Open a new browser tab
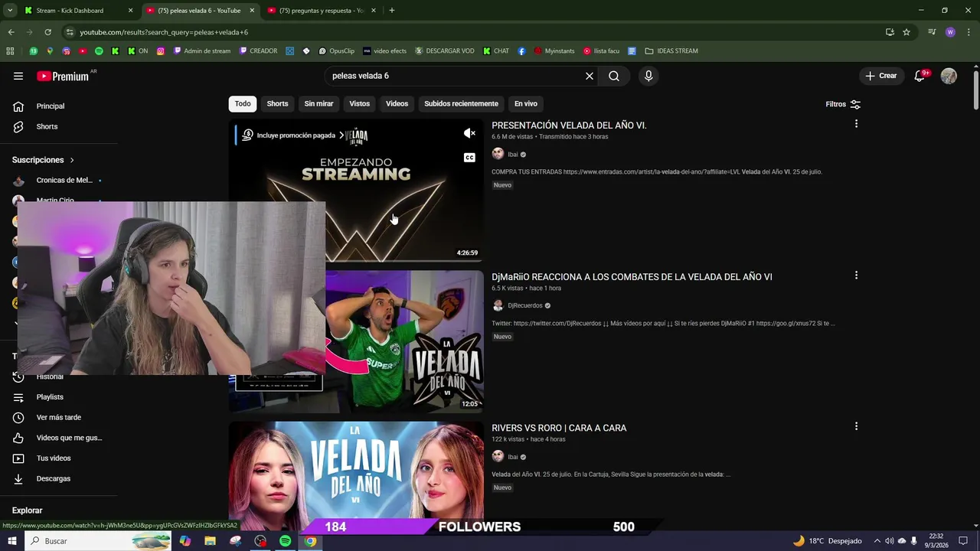The height and width of the screenshot is (551, 980). (x=391, y=11)
